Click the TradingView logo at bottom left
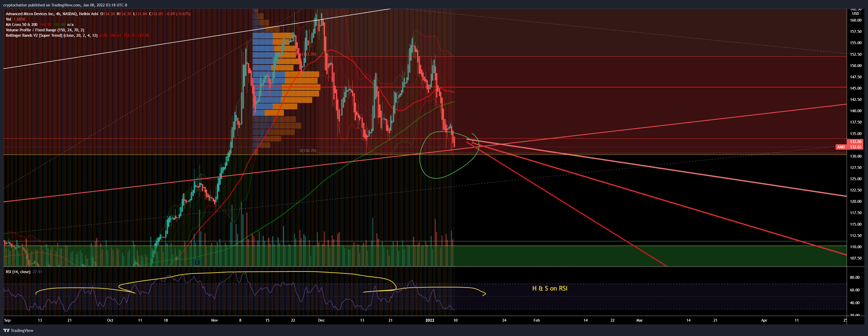 [19, 330]
